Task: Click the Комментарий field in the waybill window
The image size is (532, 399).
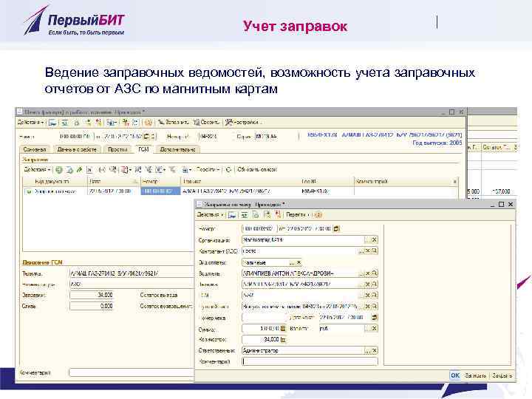Action: (x=132, y=372)
